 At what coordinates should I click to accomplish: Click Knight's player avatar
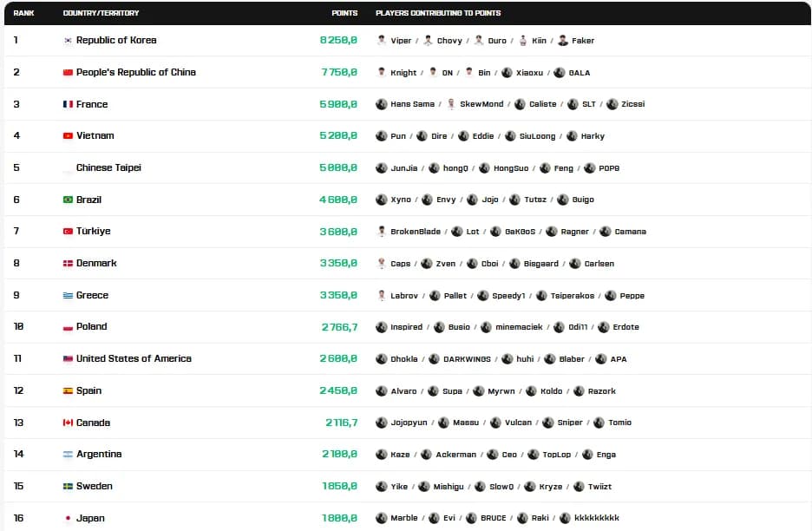[x=382, y=72]
